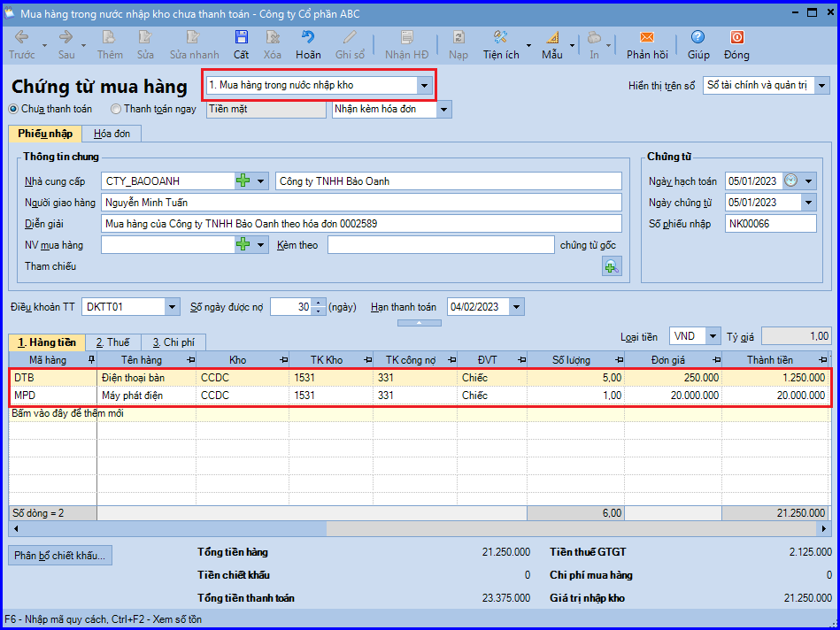Switch to the Phiếu nhập tab
Viewport: 840px width, 630px height.
click(45, 134)
